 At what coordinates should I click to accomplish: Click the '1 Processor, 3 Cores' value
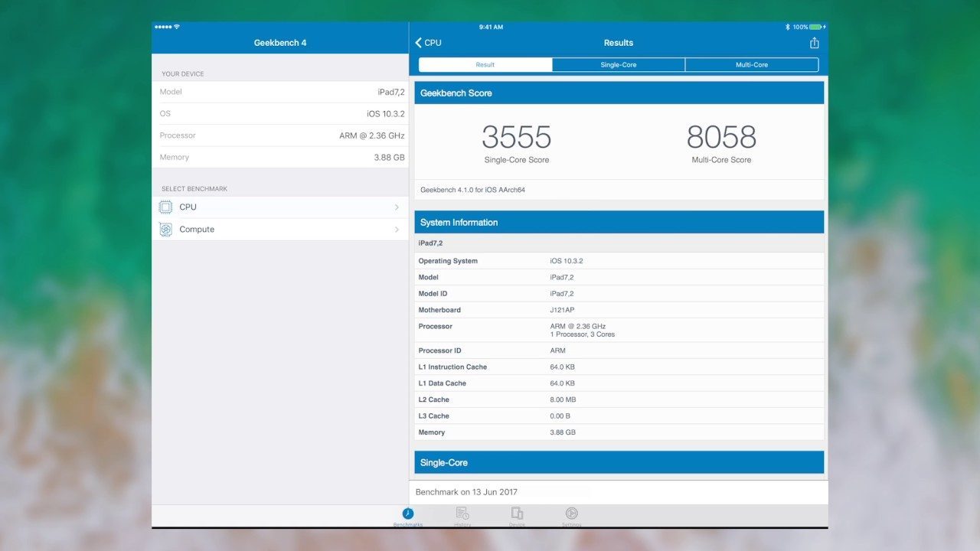click(582, 334)
